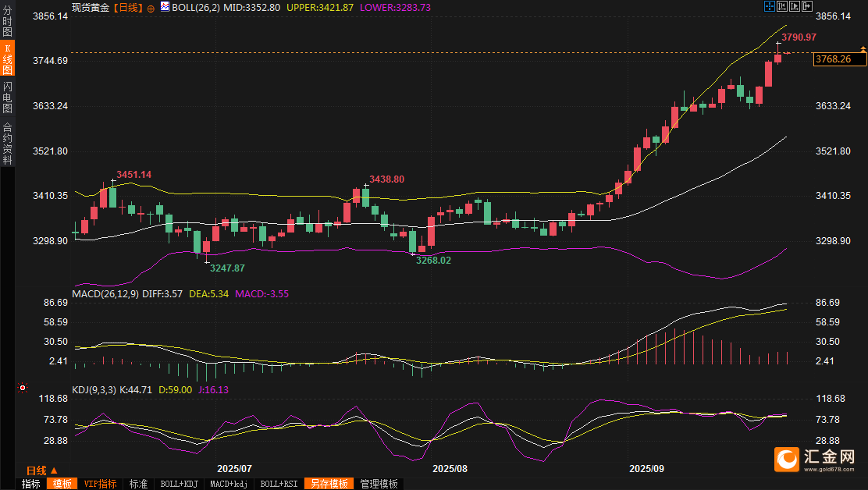Click the 另存模板 save template button
868x490 pixels.
point(329,484)
